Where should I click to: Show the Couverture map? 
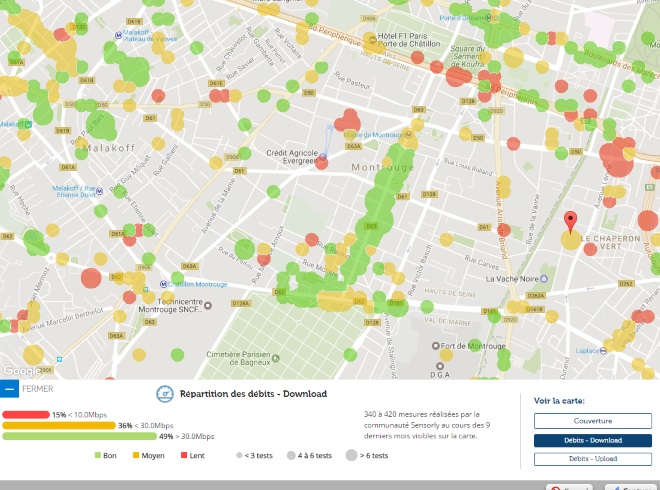pyautogui.click(x=593, y=421)
